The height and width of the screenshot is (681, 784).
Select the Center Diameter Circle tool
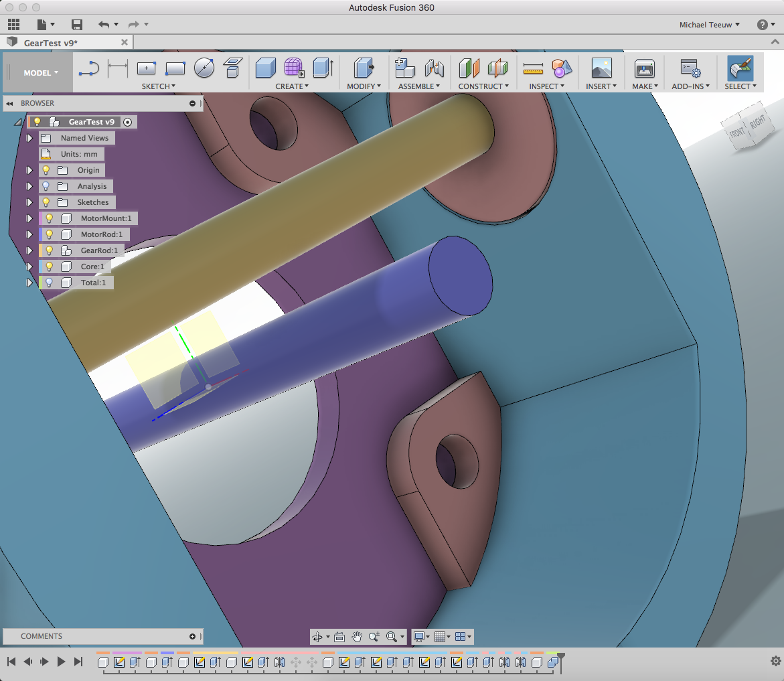(x=204, y=68)
